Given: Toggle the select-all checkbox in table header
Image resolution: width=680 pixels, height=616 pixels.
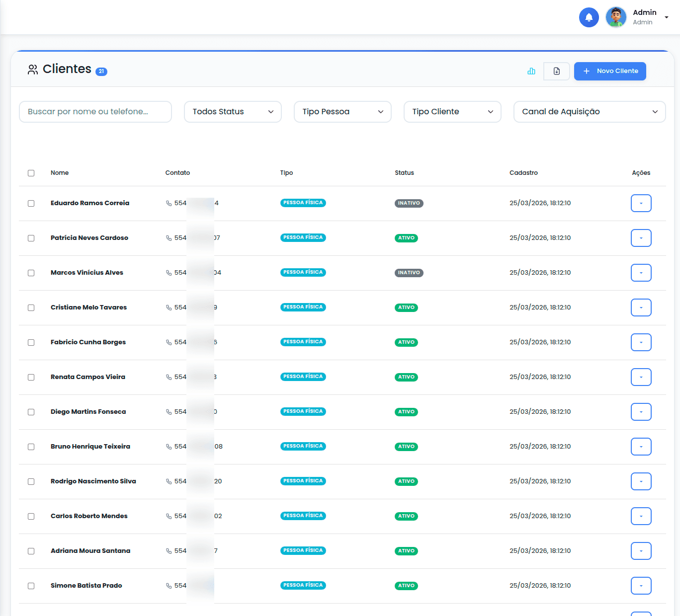Looking at the screenshot, I should click(x=31, y=173).
